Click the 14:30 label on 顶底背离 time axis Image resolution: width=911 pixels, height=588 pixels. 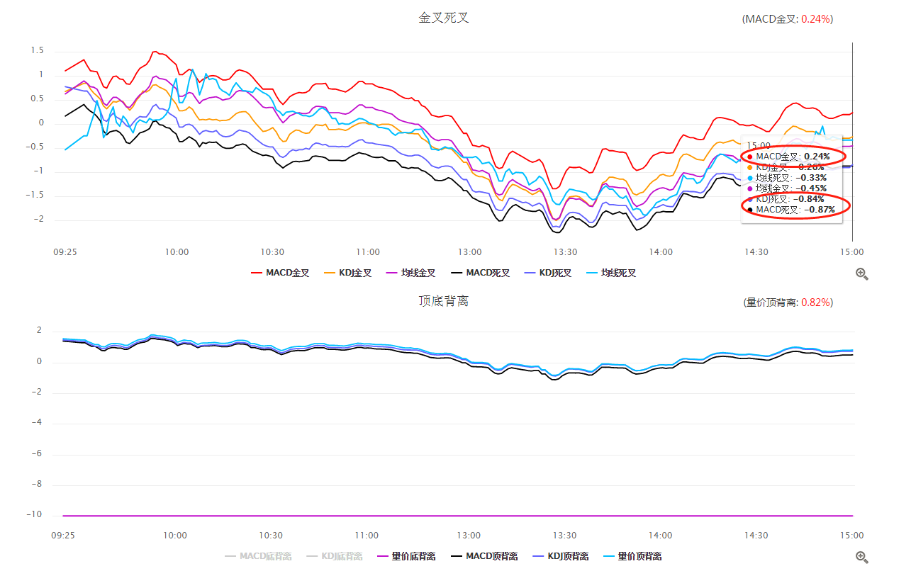tap(756, 536)
